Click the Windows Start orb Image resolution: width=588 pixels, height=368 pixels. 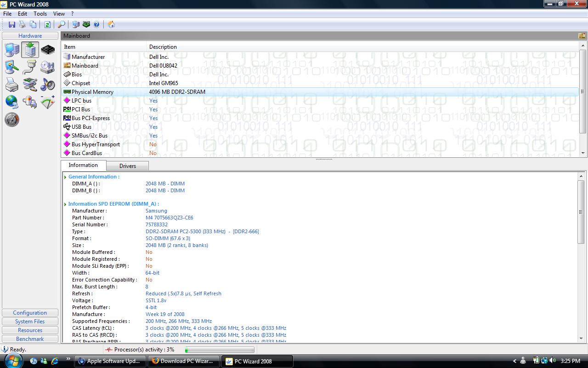[13, 361]
